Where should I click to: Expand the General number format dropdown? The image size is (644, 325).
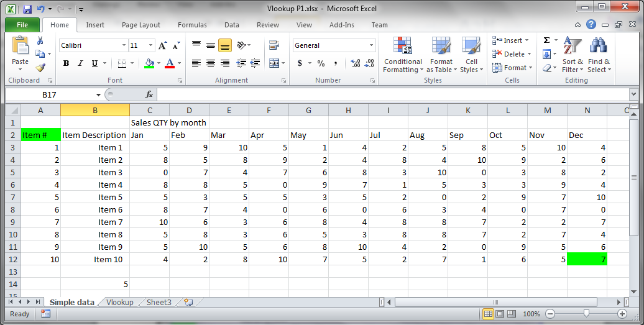coord(372,45)
